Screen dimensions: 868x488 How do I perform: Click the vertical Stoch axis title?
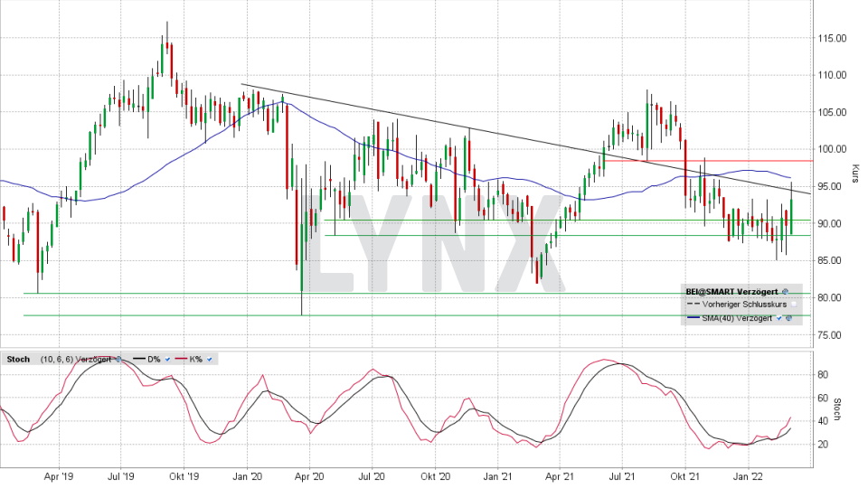[837, 408]
